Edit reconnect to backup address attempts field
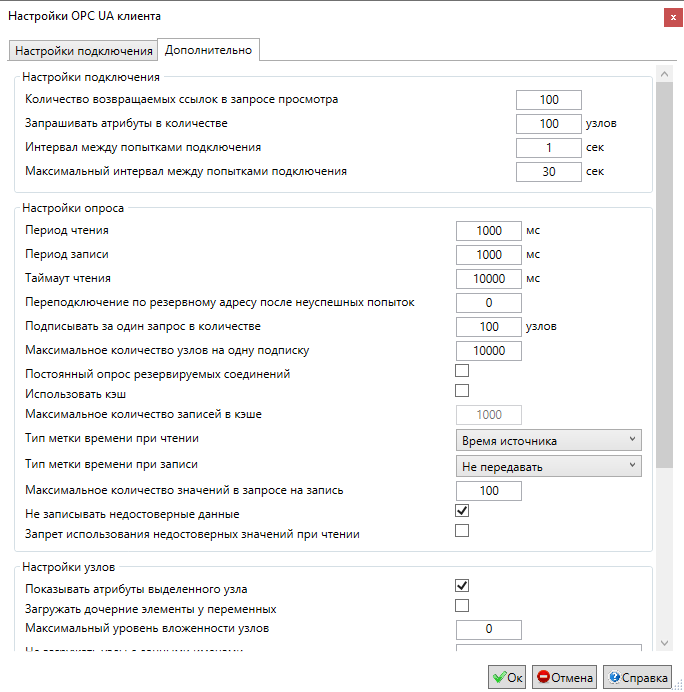 tap(489, 303)
